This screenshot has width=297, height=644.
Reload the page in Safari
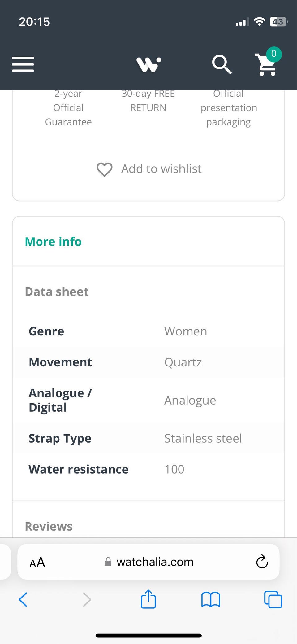click(262, 562)
